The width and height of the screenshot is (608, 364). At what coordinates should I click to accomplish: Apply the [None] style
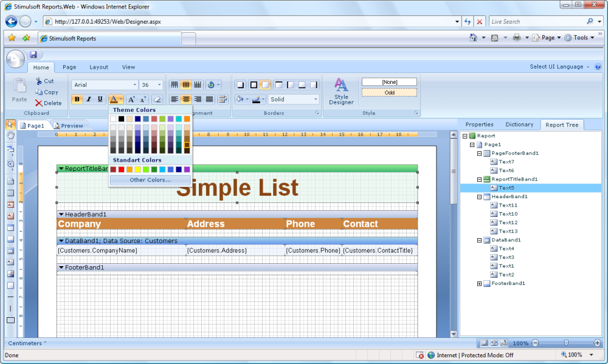pos(389,82)
